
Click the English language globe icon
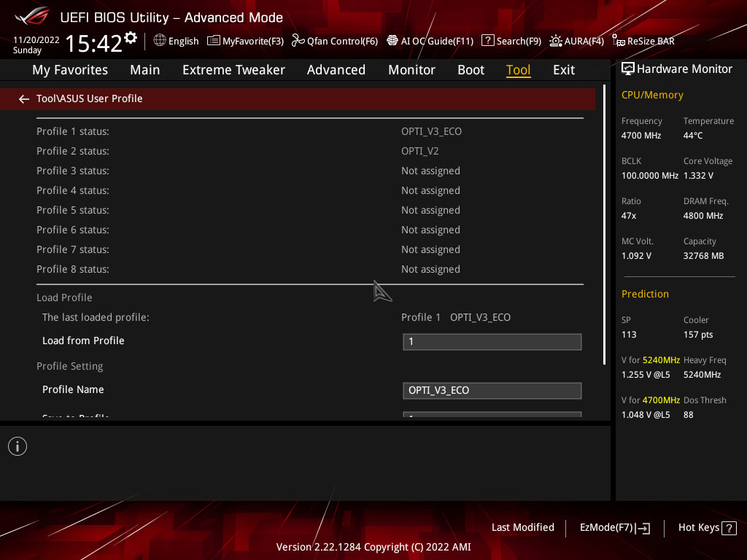click(160, 41)
